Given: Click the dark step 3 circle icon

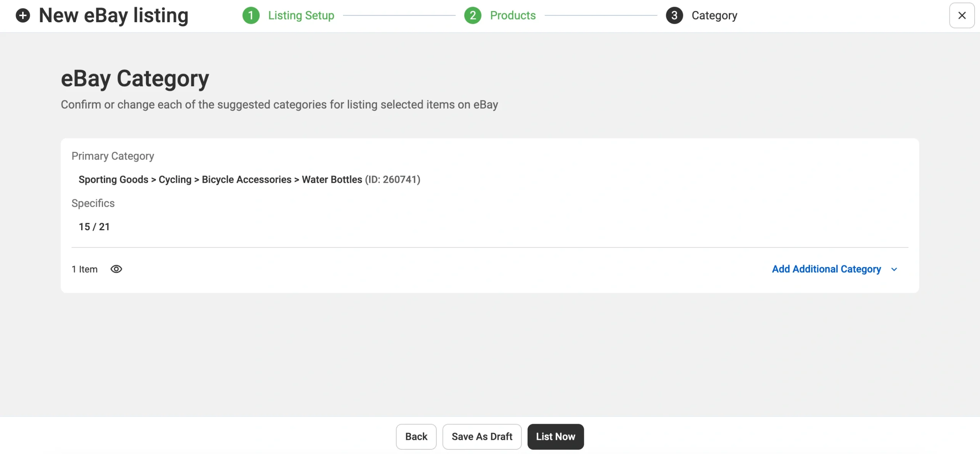Looking at the screenshot, I should pos(674,16).
